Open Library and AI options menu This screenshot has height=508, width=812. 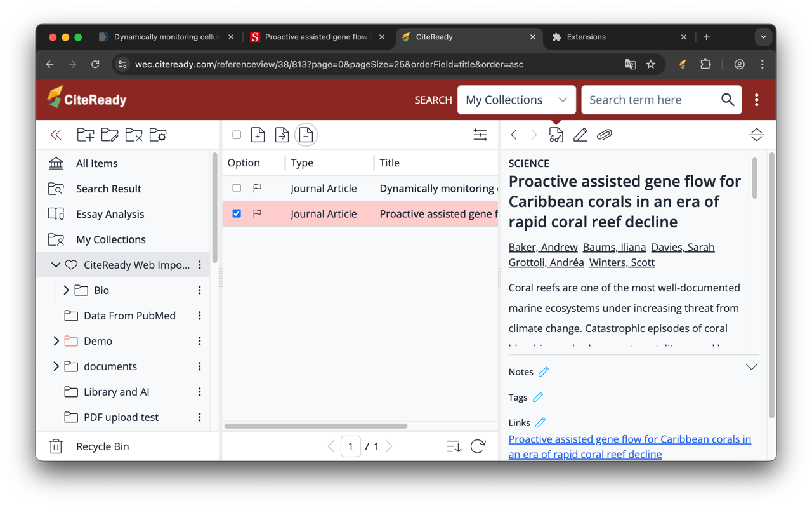[x=200, y=392]
